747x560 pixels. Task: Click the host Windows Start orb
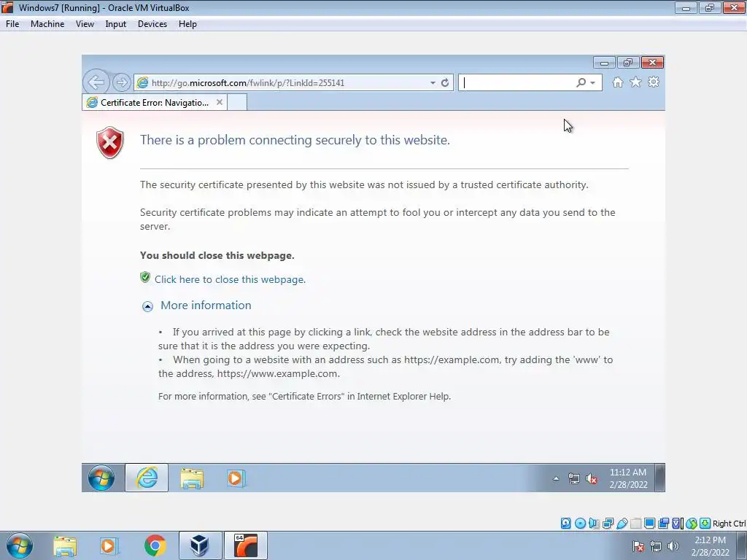point(19,545)
